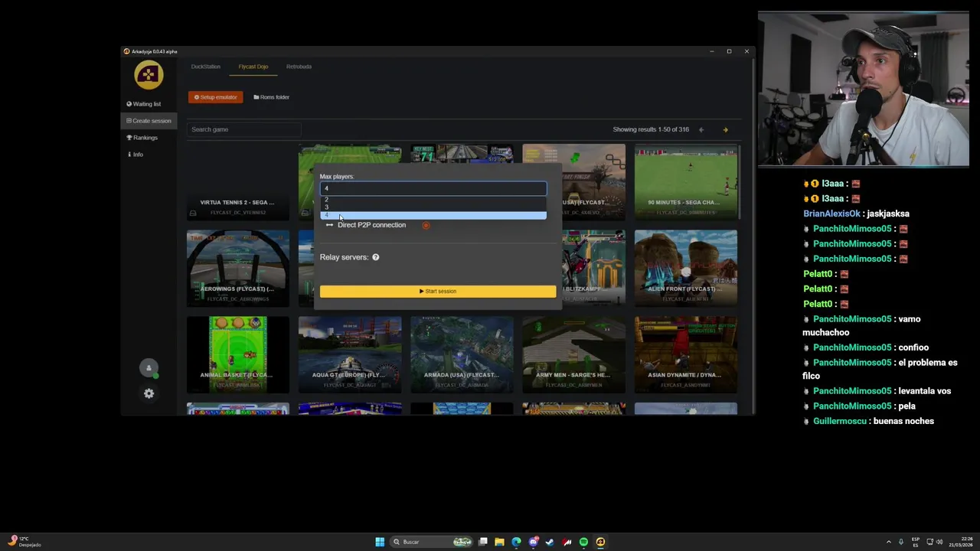
Task: Click chat message "buenas noches" from Guillermoscu
Action: (903, 421)
